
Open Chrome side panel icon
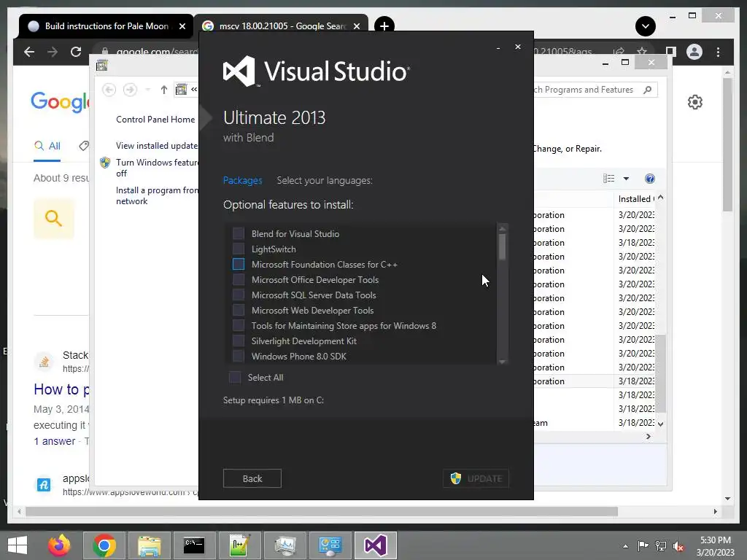[x=671, y=52]
